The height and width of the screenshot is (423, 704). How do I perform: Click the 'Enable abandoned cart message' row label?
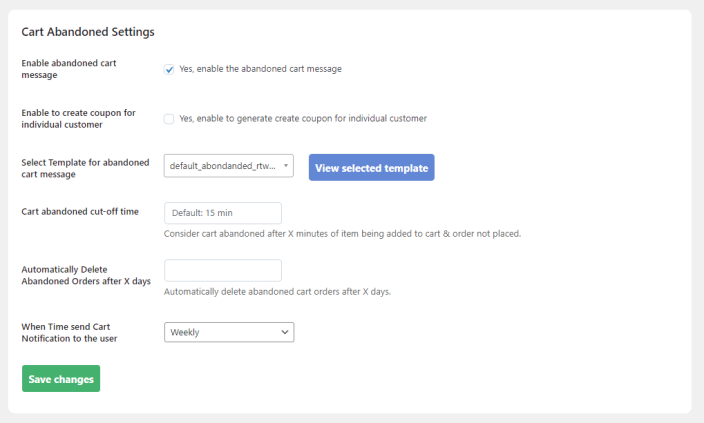tap(69, 69)
